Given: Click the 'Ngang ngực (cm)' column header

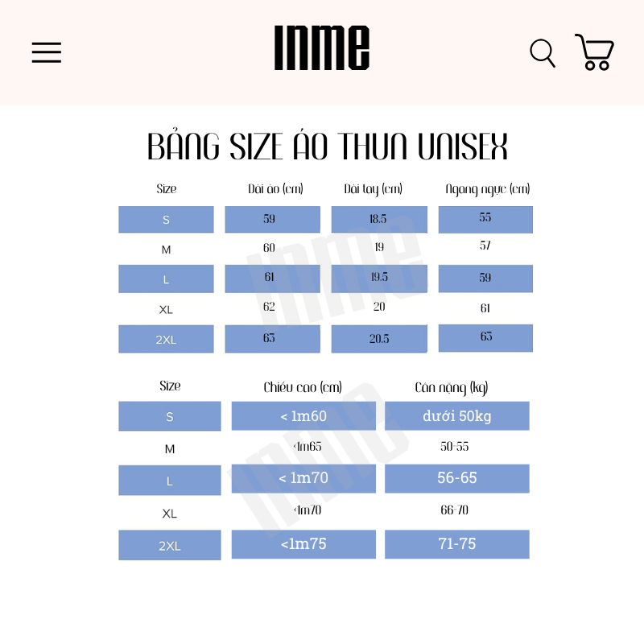Looking at the screenshot, I should (487, 189).
